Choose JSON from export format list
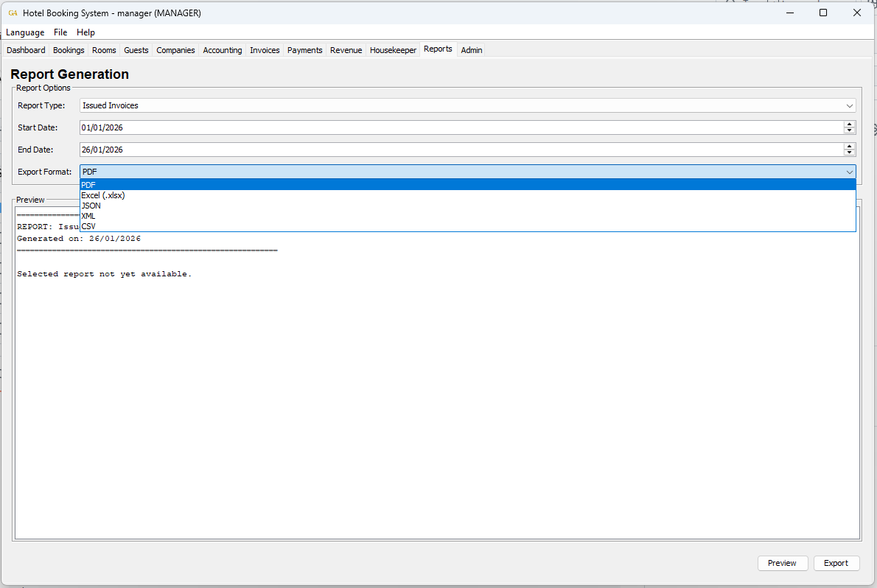This screenshot has width=877, height=588. click(91, 206)
